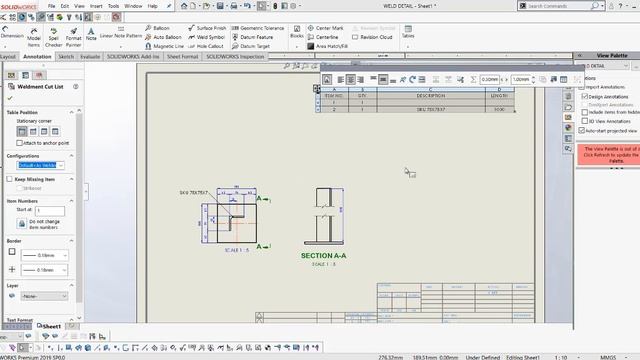Open the View Palette file dropdown

pos(626,66)
